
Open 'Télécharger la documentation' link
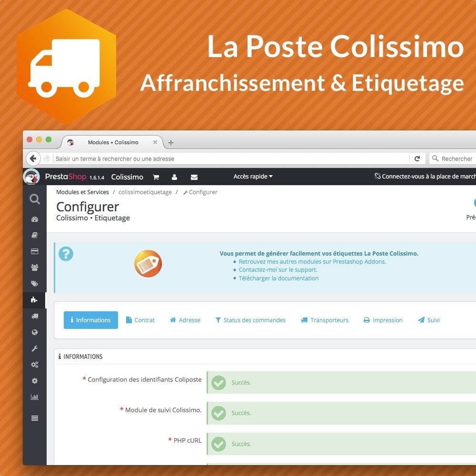(278, 278)
